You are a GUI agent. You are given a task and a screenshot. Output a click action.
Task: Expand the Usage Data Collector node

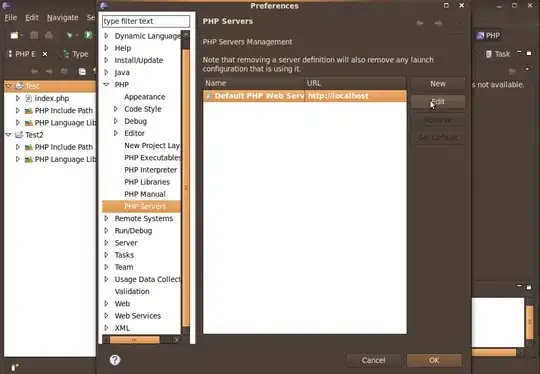(x=106, y=279)
